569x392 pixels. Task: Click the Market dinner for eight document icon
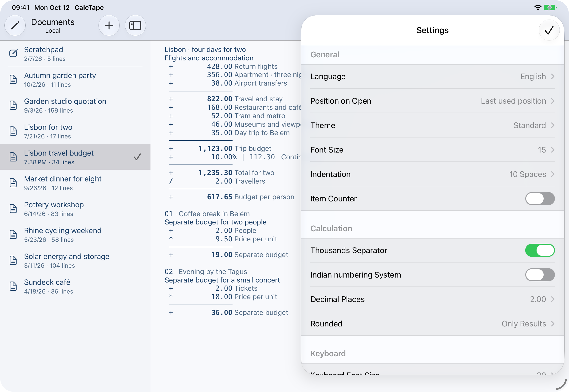pyautogui.click(x=13, y=183)
